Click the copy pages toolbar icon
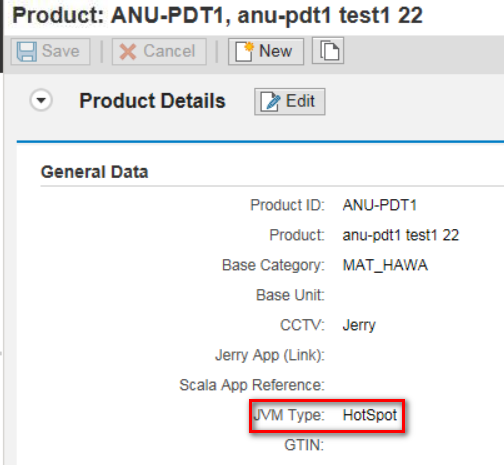 point(328,51)
